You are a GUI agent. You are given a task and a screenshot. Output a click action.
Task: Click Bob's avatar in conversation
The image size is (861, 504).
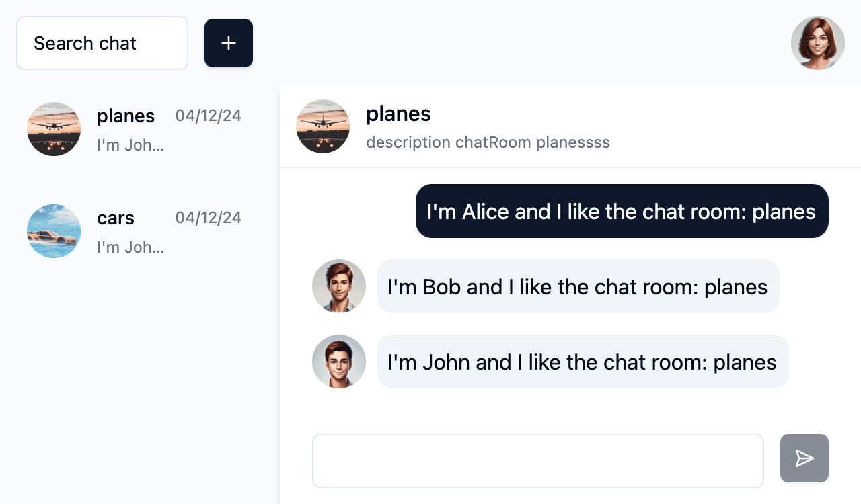coord(339,286)
